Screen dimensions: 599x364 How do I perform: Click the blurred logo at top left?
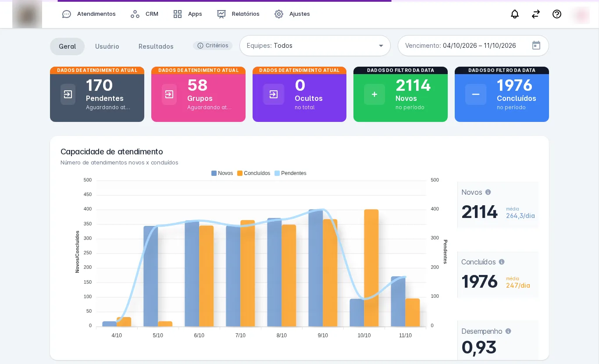(27, 14)
